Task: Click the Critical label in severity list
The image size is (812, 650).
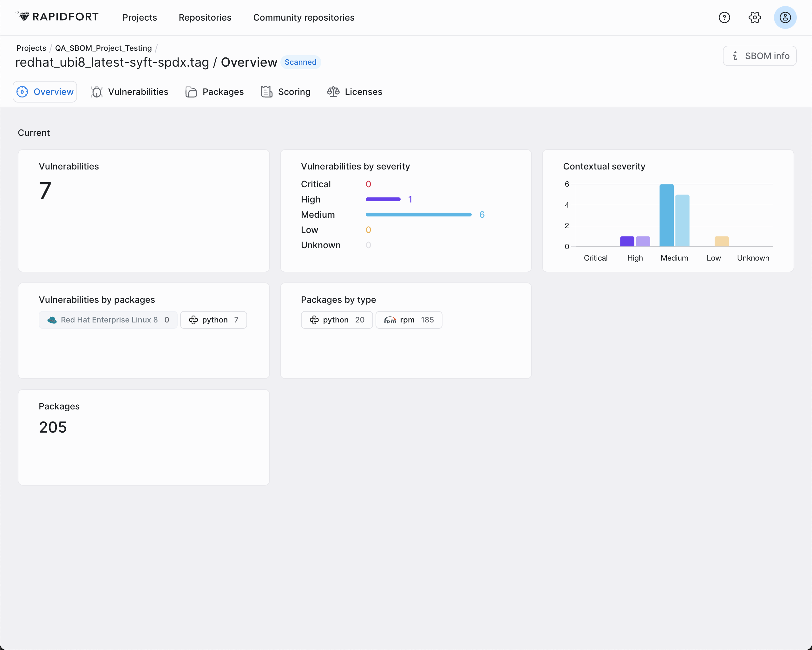Action: click(x=316, y=184)
